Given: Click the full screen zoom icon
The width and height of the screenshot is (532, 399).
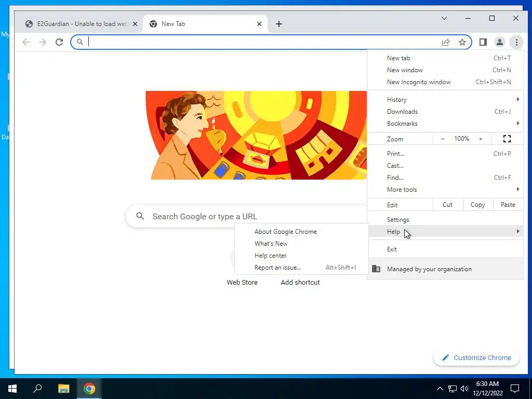Looking at the screenshot, I should [507, 139].
